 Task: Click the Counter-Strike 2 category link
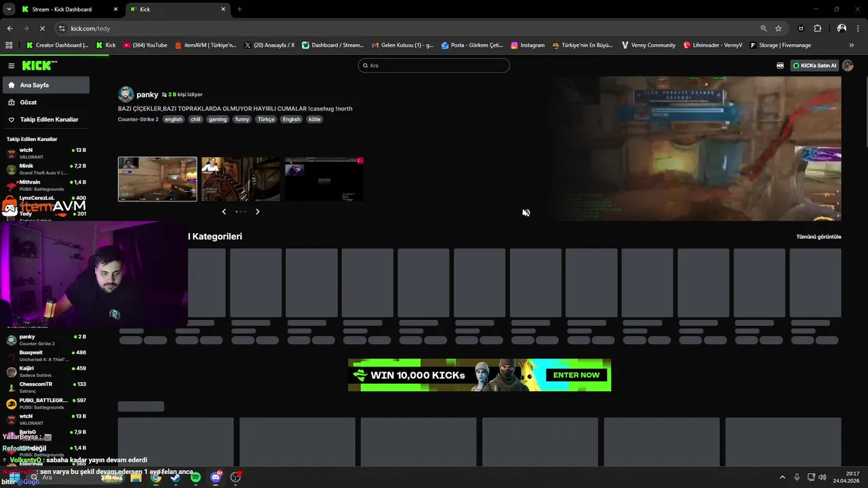138,119
